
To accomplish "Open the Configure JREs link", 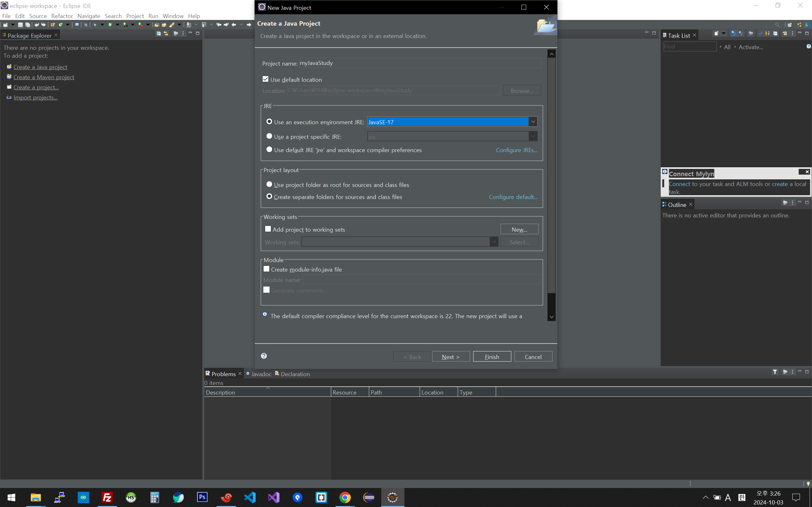I will (516, 150).
